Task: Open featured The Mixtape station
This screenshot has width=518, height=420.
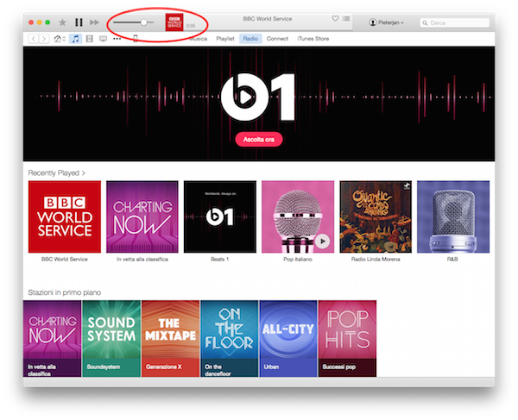Action: click(x=170, y=339)
